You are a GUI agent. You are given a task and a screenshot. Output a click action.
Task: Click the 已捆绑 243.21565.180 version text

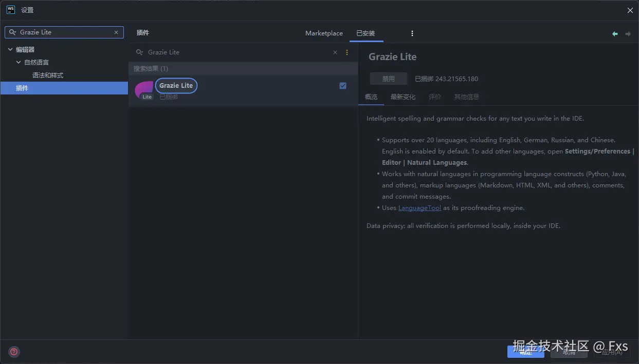pyautogui.click(x=447, y=79)
